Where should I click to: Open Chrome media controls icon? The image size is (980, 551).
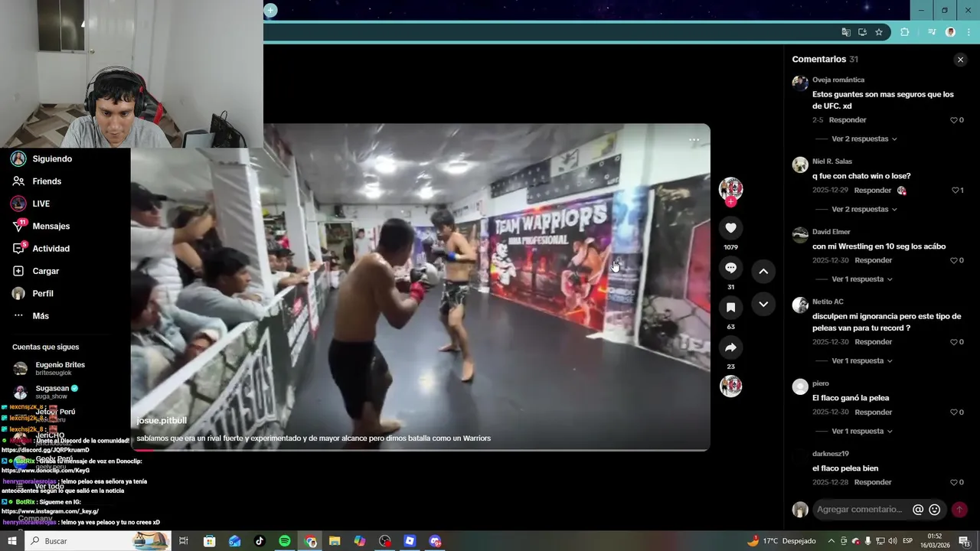coord(932,32)
